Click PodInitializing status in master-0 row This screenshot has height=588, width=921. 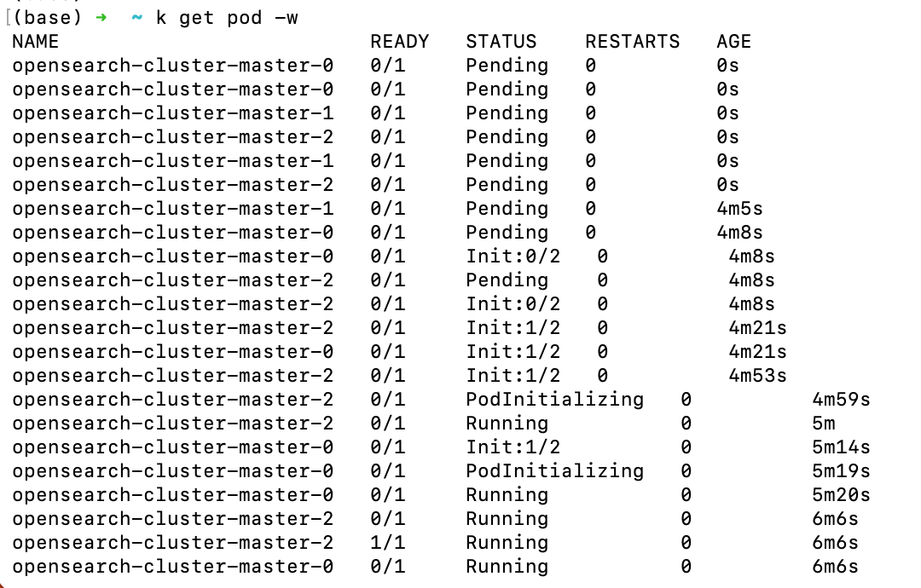pyautogui.click(x=554, y=471)
